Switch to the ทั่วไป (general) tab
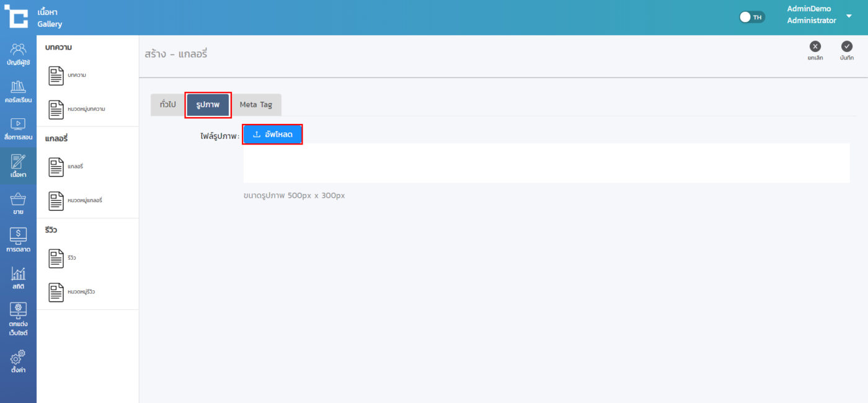 (167, 105)
